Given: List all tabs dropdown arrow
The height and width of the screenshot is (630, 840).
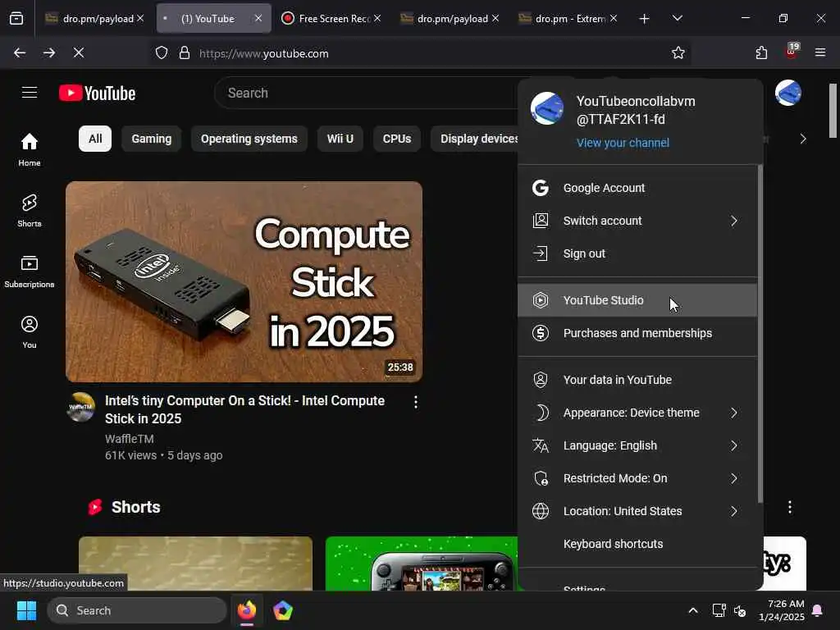Looking at the screenshot, I should (x=678, y=18).
